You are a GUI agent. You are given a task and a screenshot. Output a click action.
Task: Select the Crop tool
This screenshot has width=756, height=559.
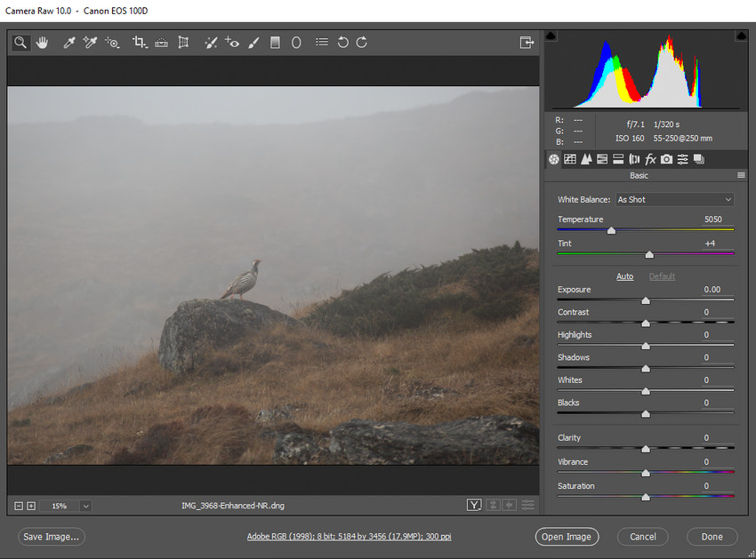pyautogui.click(x=139, y=42)
